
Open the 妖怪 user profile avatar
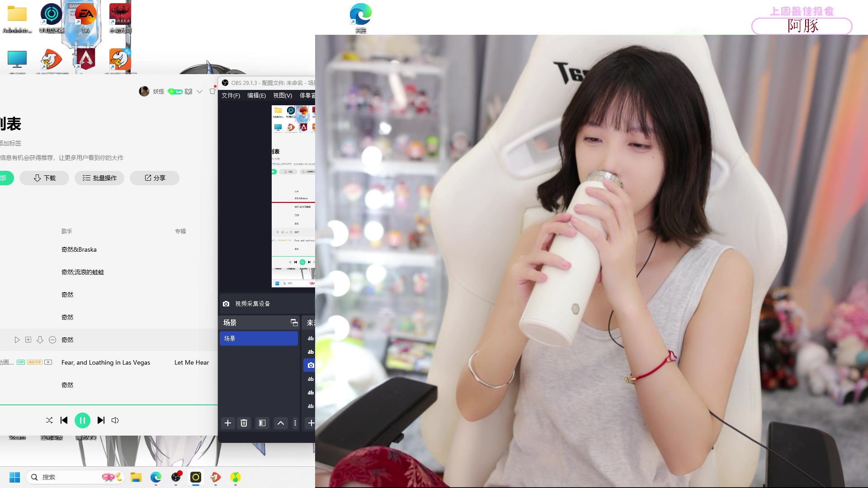click(144, 91)
